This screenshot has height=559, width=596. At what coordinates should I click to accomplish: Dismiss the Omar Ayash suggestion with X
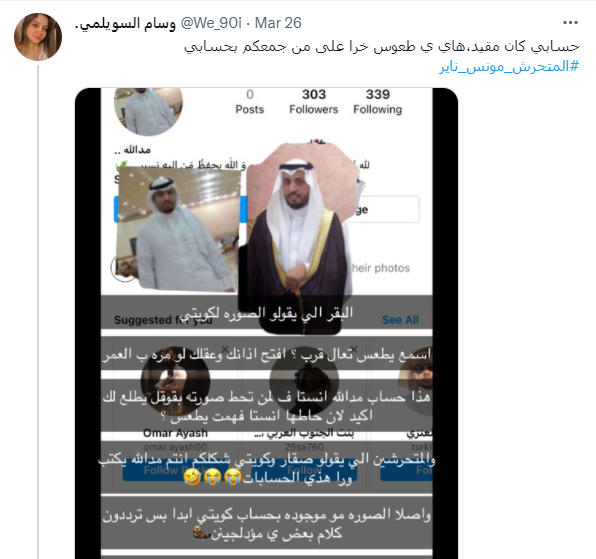225,349
